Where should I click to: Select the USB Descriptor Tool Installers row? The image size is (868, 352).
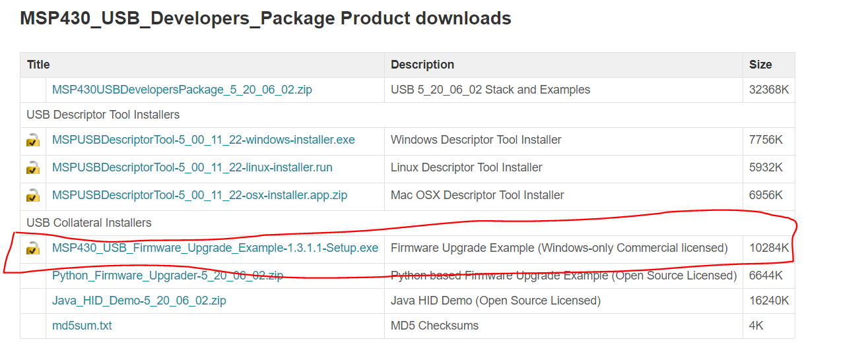(407, 115)
